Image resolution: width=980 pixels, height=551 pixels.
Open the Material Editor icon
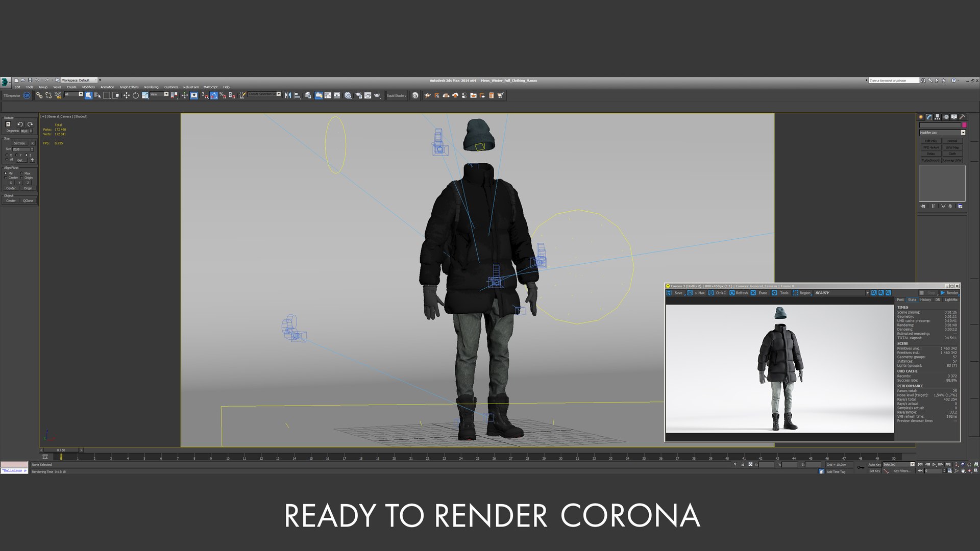coord(348,95)
